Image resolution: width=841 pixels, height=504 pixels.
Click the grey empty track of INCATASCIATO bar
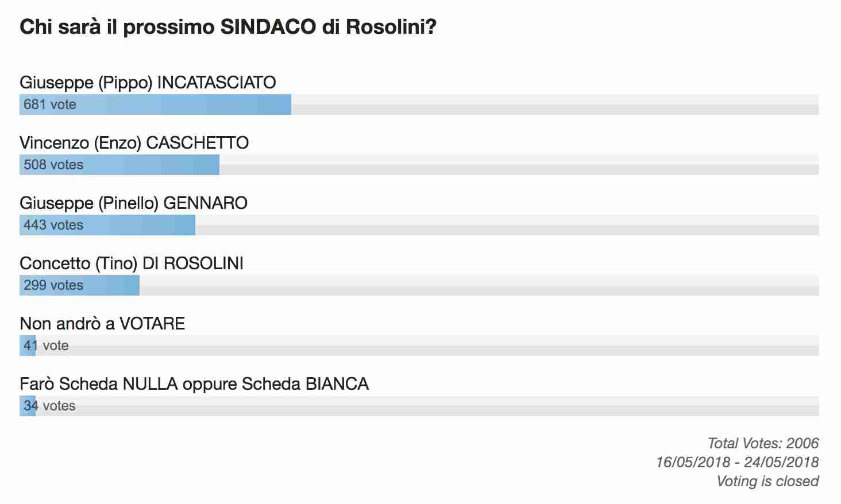tap(555, 104)
